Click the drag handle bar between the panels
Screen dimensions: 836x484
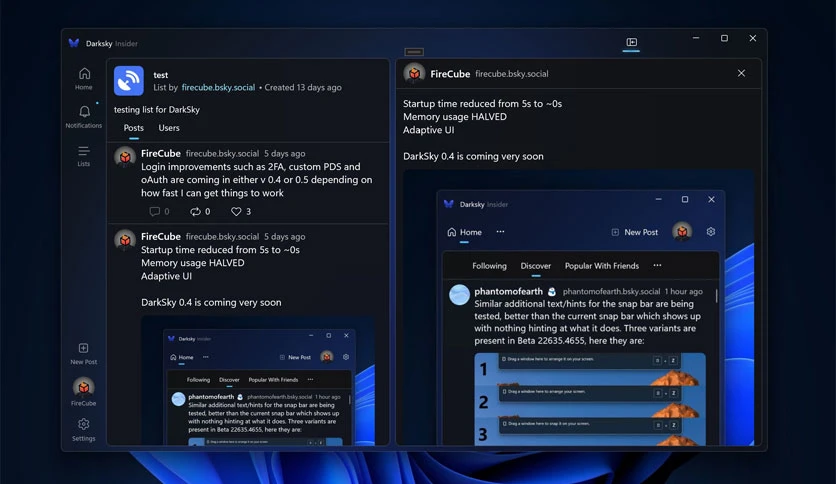414,52
